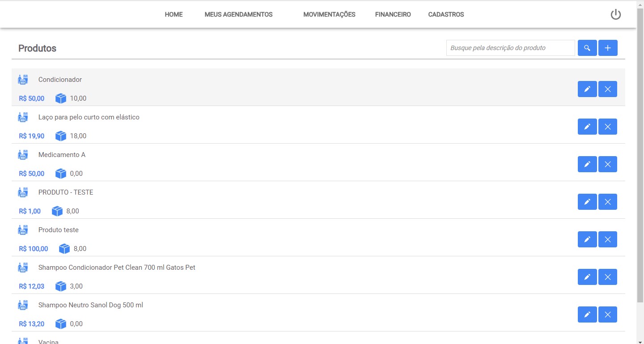
Task: Open the MOVIMENTAÇÕES menu
Action: point(329,14)
